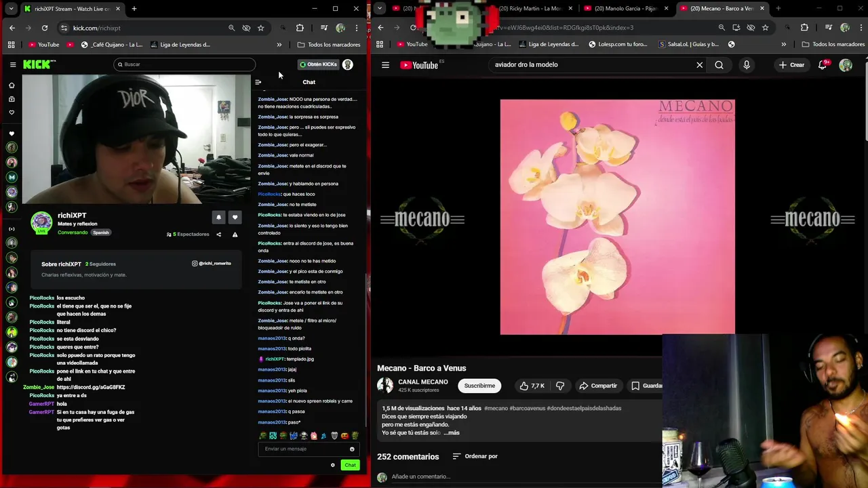Go back in Kick browser window
This screenshot has height=488, width=868.
tap(12, 28)
